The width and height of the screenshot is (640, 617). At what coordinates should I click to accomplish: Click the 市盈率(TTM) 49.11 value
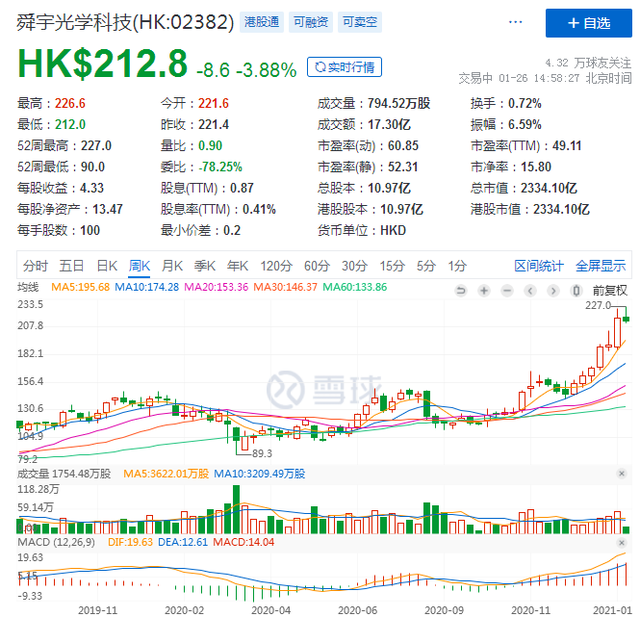567,146
